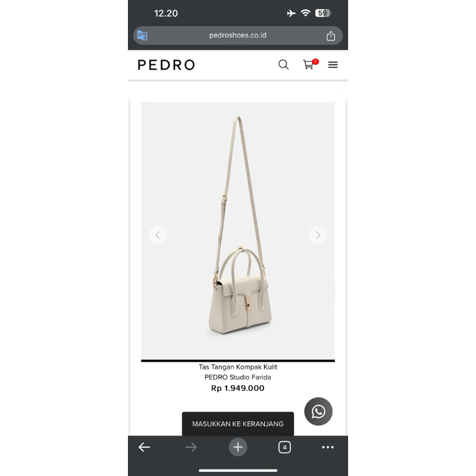The width and height of the screenshot is (476, 476).
Task: Go back in browser
Action: tap(144, 447)
